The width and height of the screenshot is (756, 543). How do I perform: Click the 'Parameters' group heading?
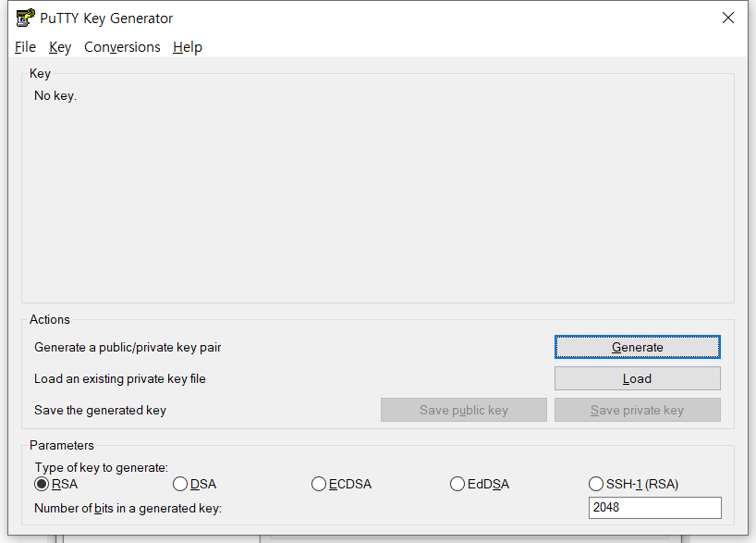tap(62, 445)
